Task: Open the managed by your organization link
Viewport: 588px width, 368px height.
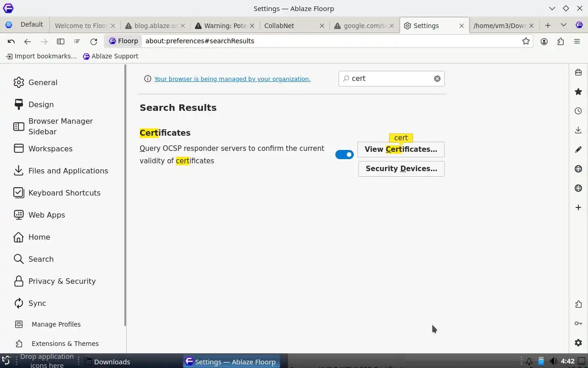Action: (232, 79)
